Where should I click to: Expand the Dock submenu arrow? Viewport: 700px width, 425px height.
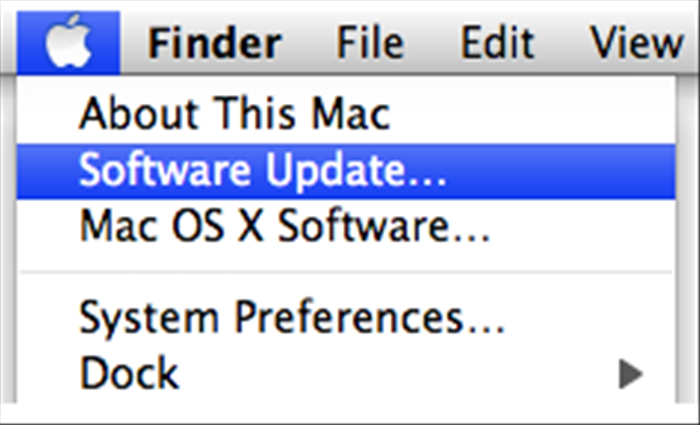631,374
